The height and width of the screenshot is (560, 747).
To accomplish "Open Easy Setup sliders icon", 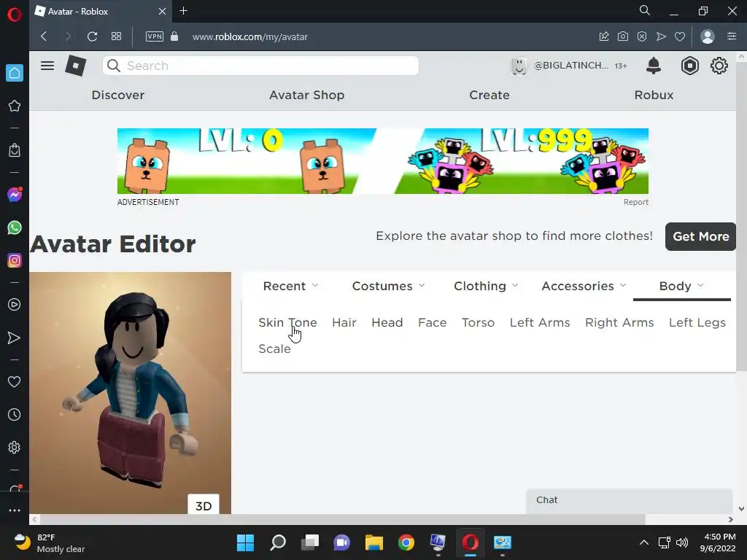I will click(x=732, y=36).
